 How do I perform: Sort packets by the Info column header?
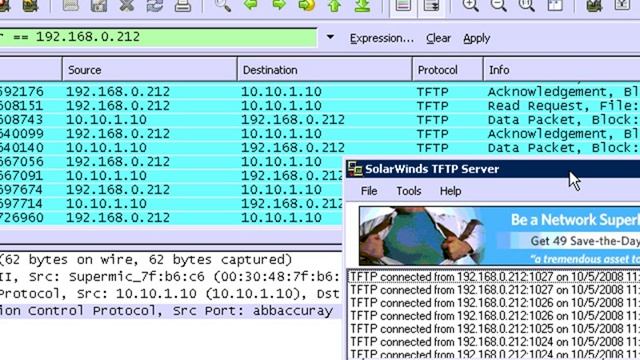(562, 70)
